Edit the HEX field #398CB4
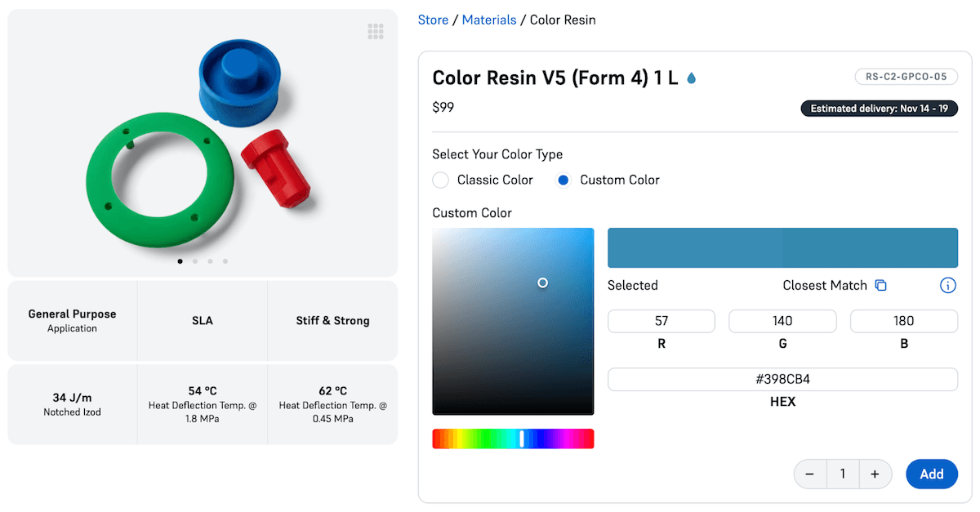The width and height of the screenshot is (980, 512). click(x=782, y=379)
